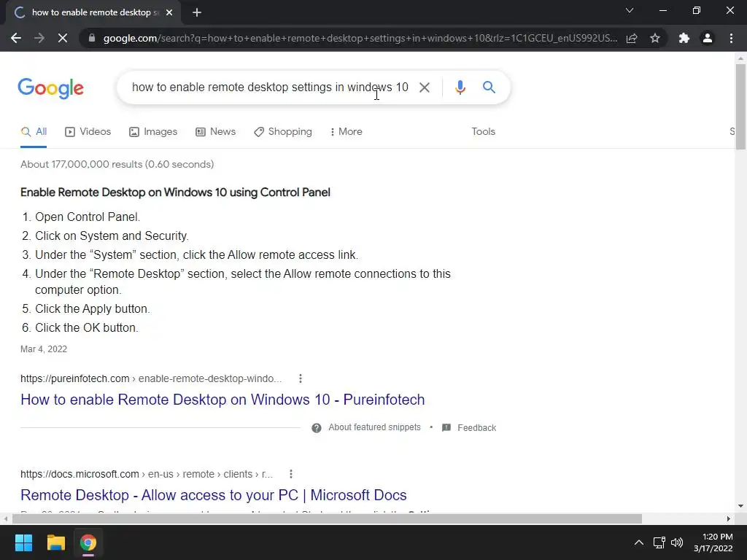Click the vertical scrollbar down arrow
The image size is (747, 560).
point(740,506)
